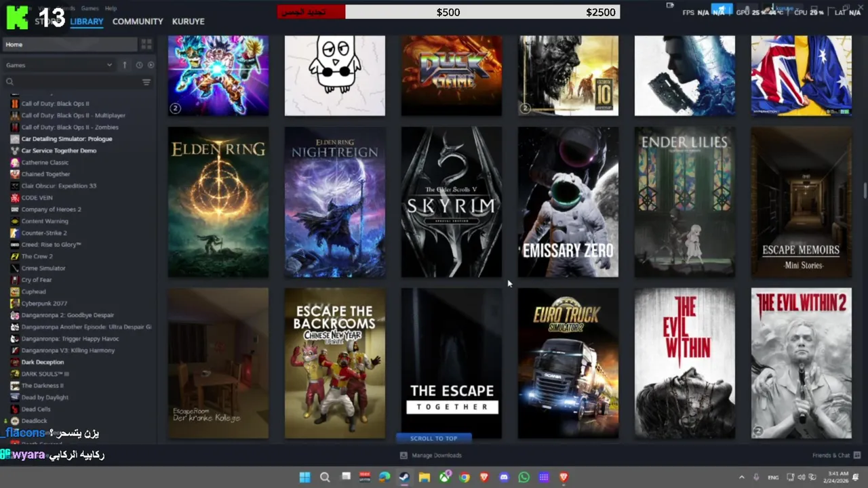Select the Skyrim Special Edition cover
Viewport: 868px width, 488px height.
tap(452, 202)
